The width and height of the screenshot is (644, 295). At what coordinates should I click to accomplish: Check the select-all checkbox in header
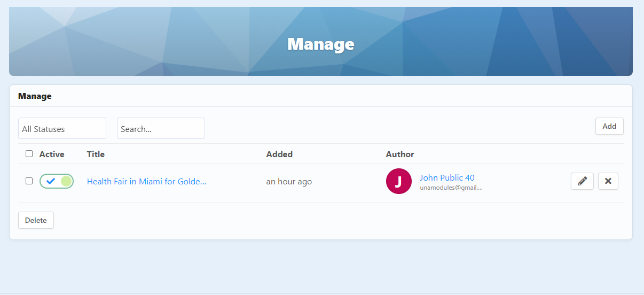[x=29, y=154]
